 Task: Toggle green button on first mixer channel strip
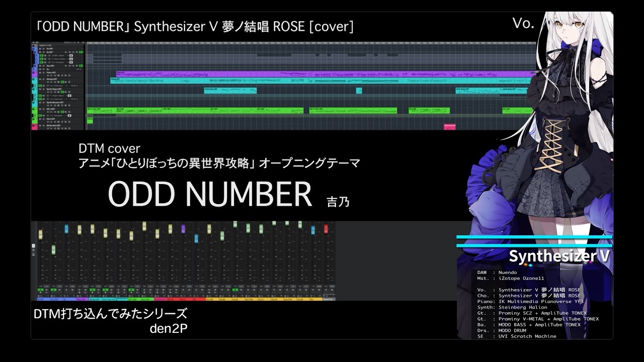coord(41,290)
